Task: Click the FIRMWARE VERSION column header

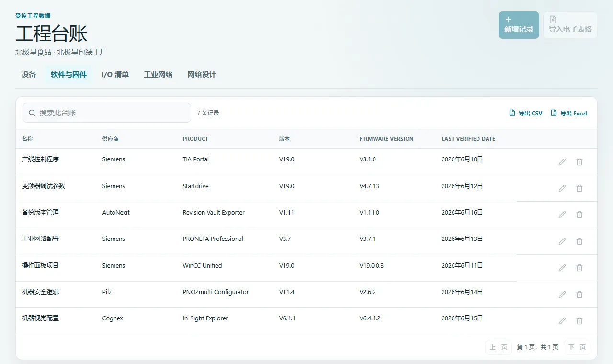Action: pyautogui.click(x=386, y=139)
